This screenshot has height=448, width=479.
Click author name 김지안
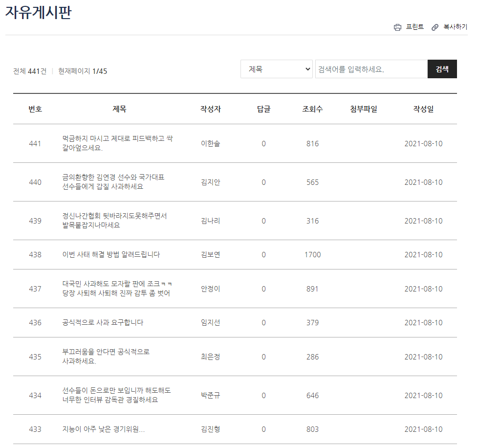(x=211, y=182)
